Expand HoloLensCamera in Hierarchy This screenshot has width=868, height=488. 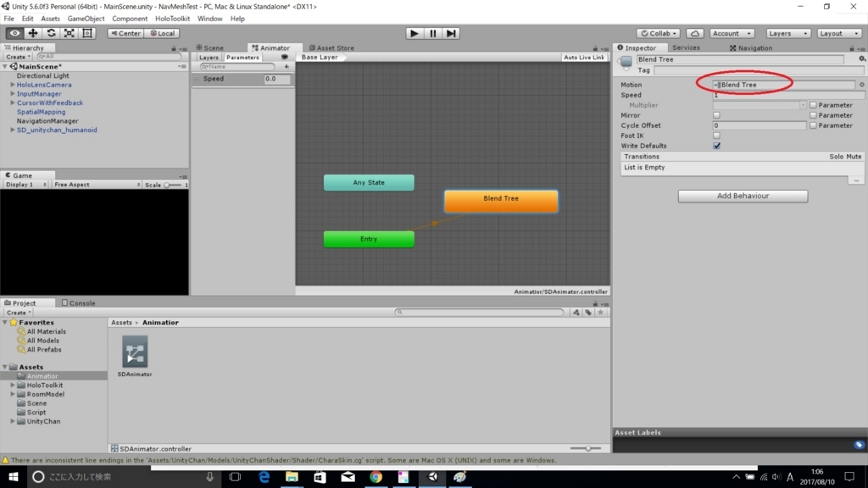coord(12,85)
